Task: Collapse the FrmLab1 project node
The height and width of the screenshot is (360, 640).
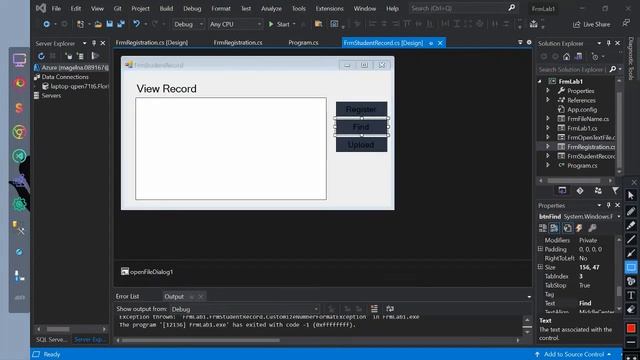Action: (x=540, y=81)
